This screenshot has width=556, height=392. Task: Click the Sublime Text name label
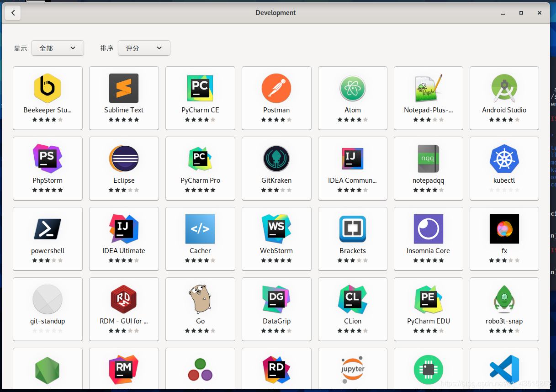coord(124,110)
